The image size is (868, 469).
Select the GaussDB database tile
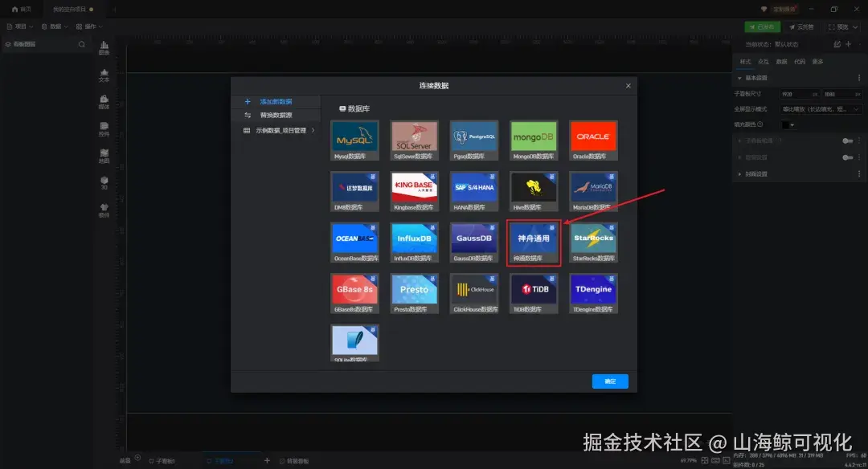click(x=474, y=243)
